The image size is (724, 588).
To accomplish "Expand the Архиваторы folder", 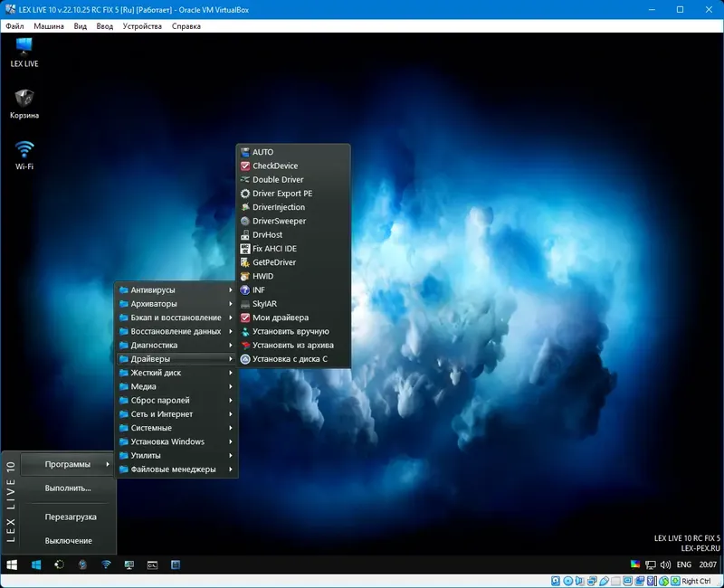I will pyautogui.click(x=176, y=304).
